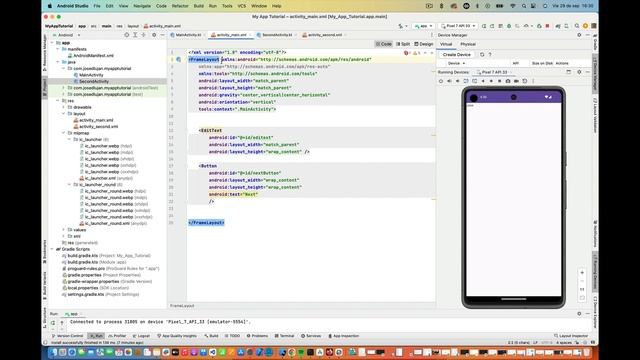Collapse the java folder

58,62
